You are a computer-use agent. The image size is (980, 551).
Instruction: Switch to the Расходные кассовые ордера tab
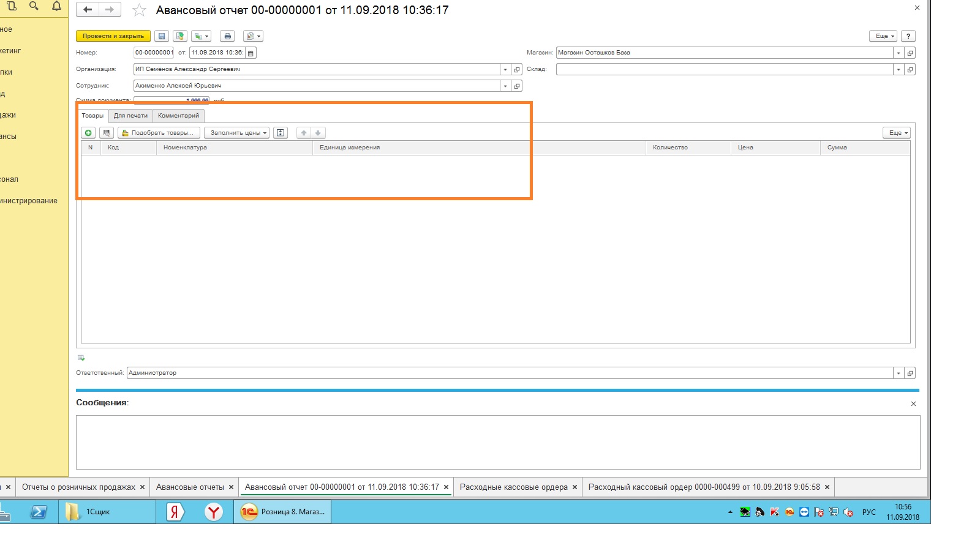click(513, 487)
